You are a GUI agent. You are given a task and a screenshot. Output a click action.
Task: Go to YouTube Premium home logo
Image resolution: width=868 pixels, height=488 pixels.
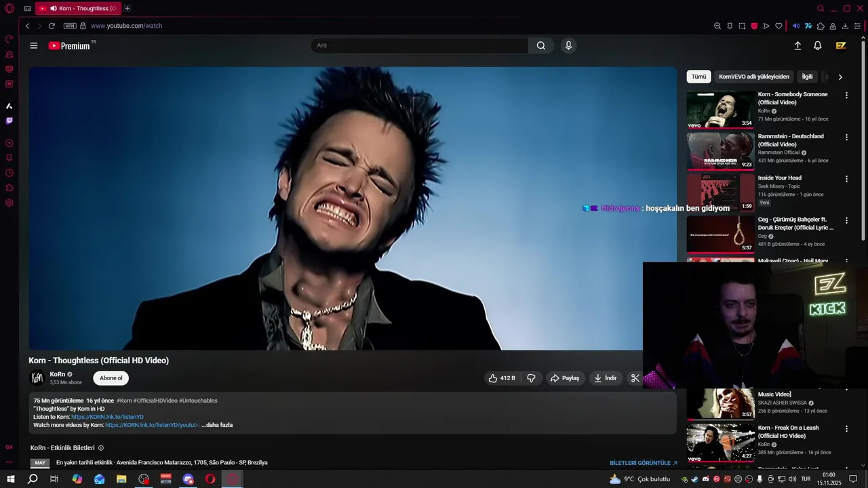[69, 45]
